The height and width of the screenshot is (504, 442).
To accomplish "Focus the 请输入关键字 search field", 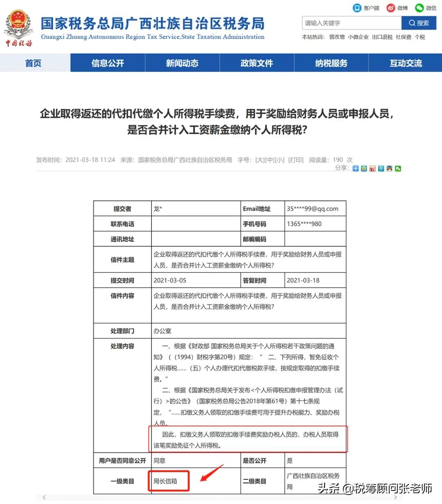I will coord(352,23).
